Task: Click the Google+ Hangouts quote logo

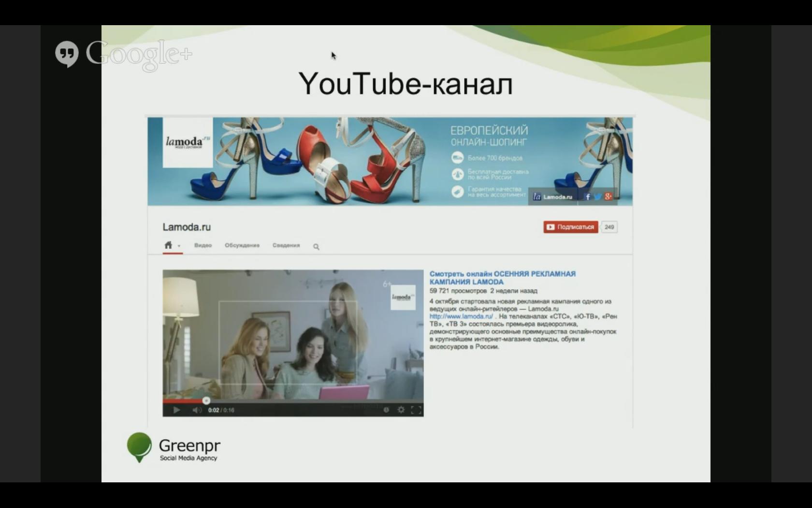Action: pos(67,54)
